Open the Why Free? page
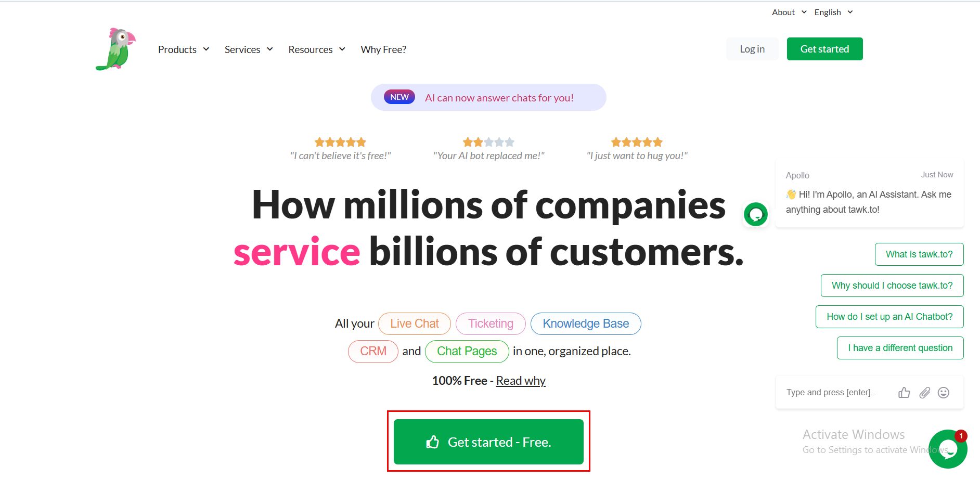The height and width of the screenshot is (479, 980). [x=383, y=49]
